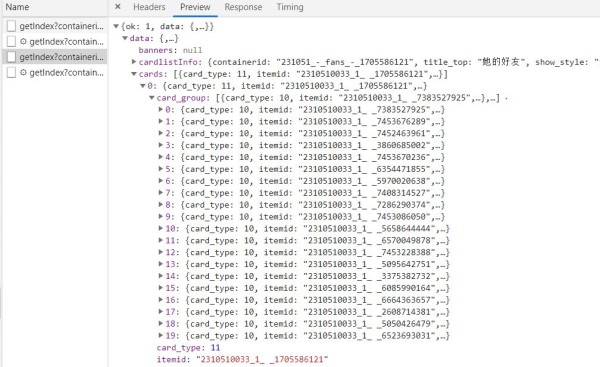Open the Timing tab

[290, 7]
